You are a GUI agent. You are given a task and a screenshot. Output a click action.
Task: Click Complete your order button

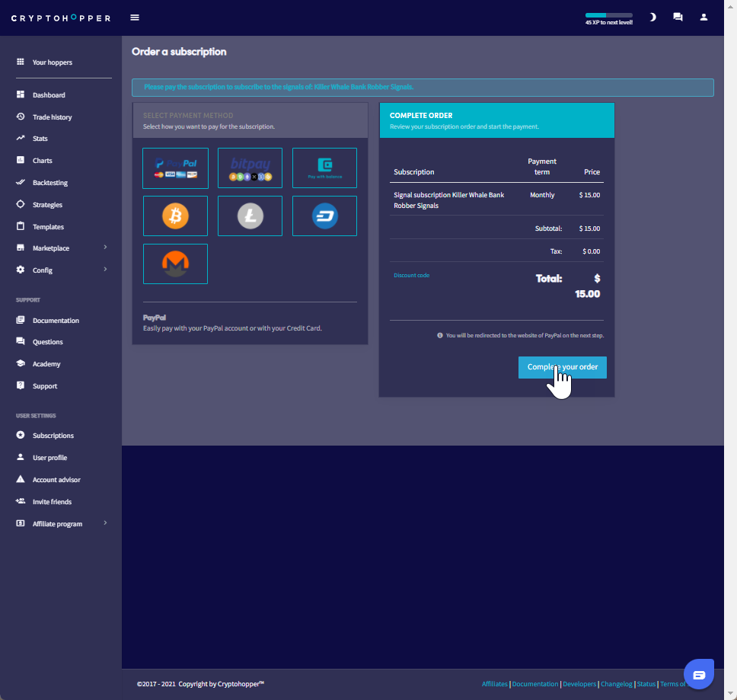click(562, 367)
